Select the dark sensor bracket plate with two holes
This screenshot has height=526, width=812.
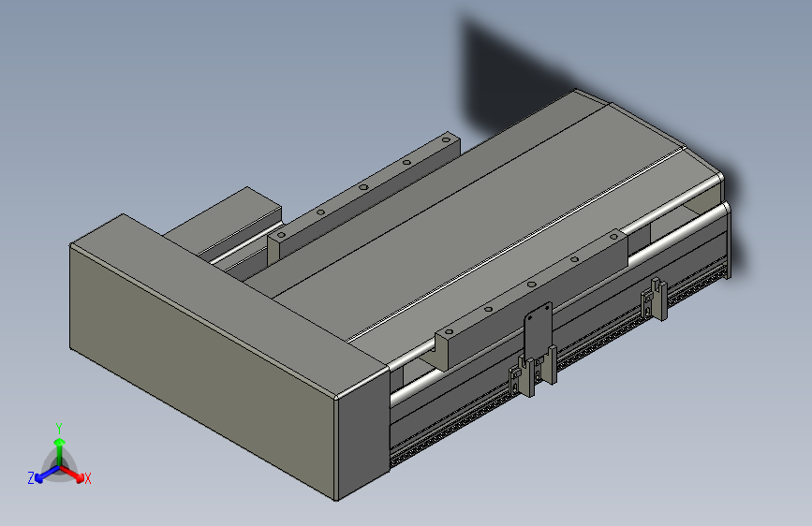[x=539, y=331]
